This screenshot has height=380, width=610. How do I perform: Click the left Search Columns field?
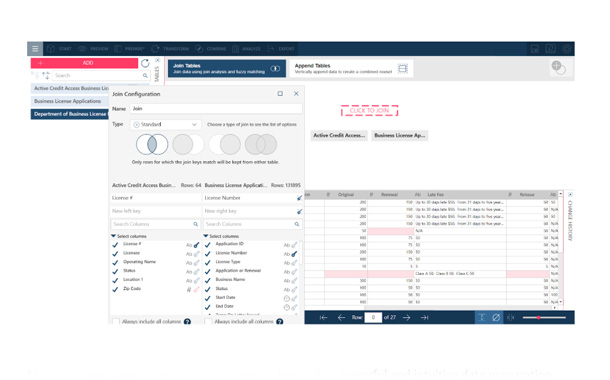point(155,224)
